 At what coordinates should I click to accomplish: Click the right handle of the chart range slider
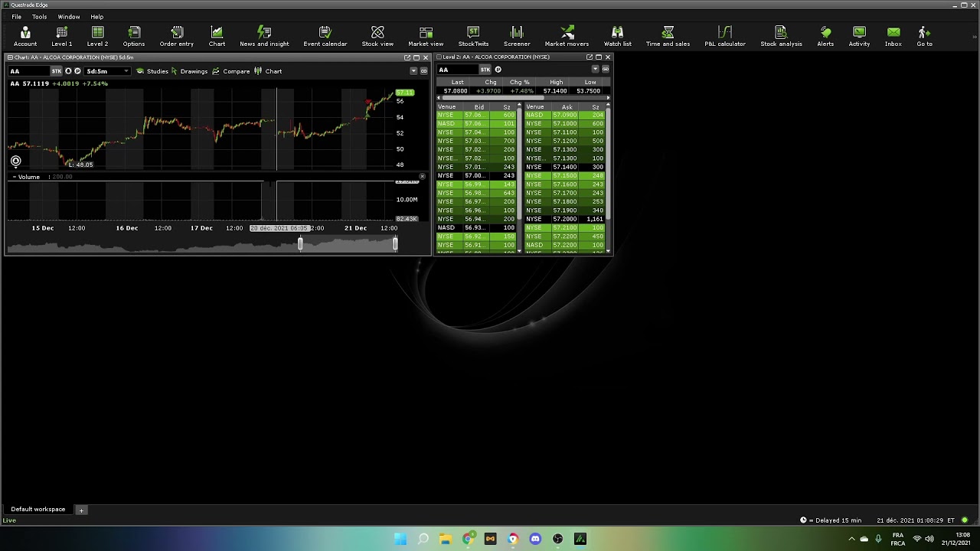[x=395, y=244]
